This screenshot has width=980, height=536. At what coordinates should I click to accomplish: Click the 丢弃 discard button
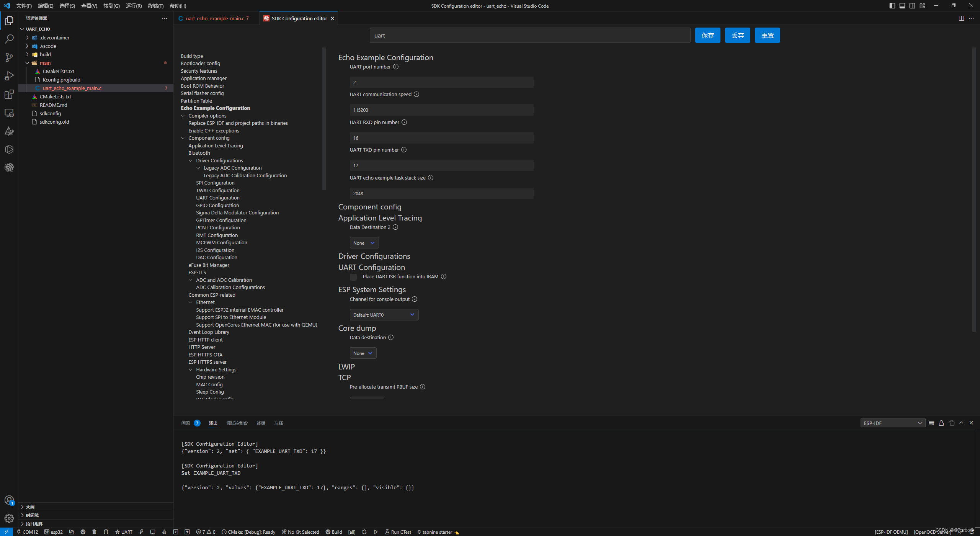click(x=737, y=35)
